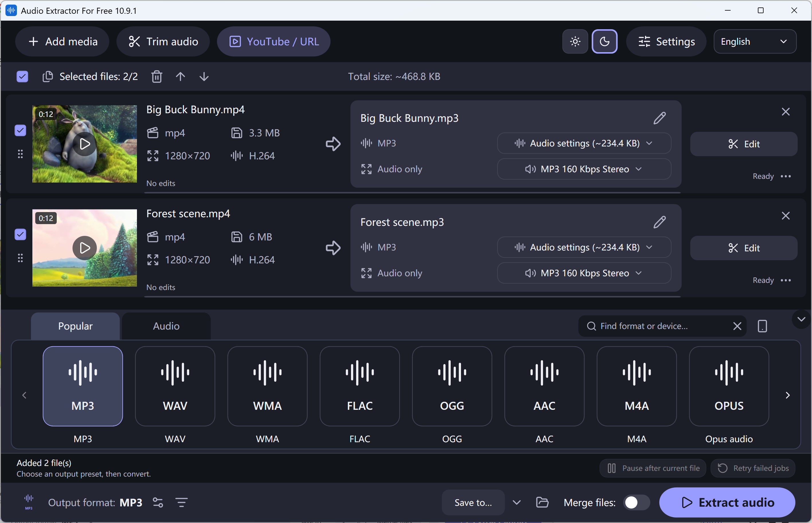Screen dimensions: 812x523
Task: Remove Big Buck Bunny from the list
Action: point(786,112)
